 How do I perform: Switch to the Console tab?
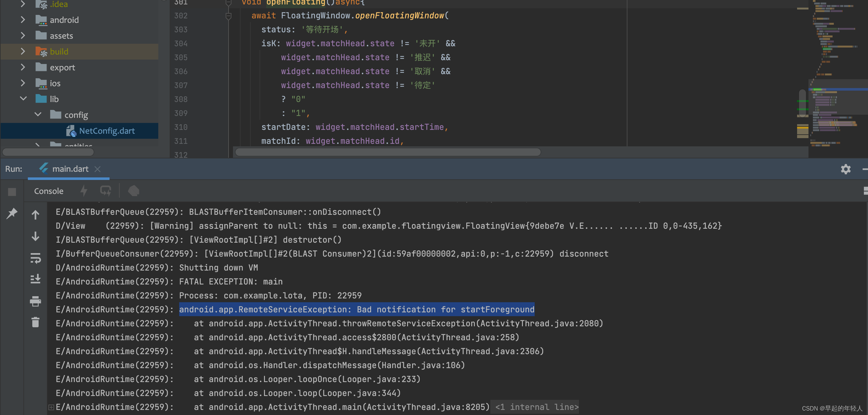48,191
